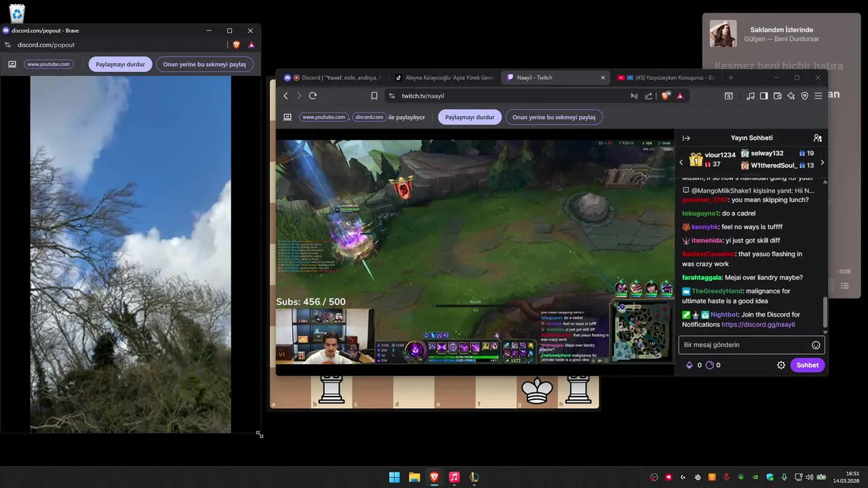
Task: Open File Explorer from taskbar
Action: 414,477
